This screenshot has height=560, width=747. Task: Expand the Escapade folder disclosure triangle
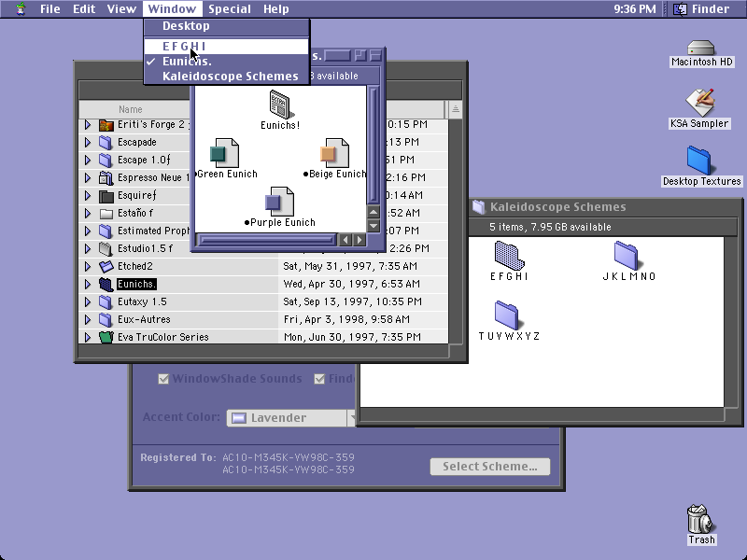coord(88,143)
